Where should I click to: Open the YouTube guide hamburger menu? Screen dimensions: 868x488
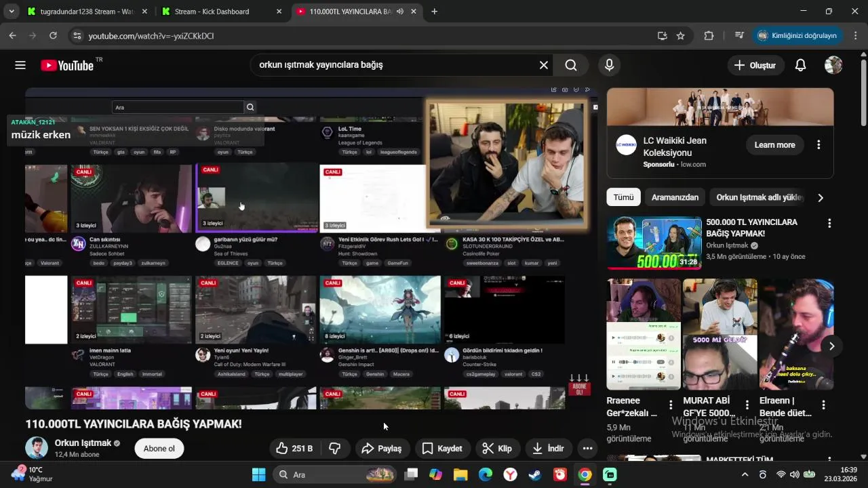(x=20, y=65)
